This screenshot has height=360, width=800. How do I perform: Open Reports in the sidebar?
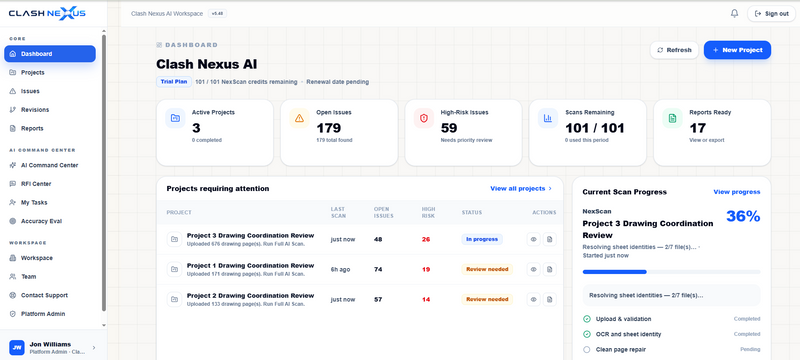coord(50,128)
